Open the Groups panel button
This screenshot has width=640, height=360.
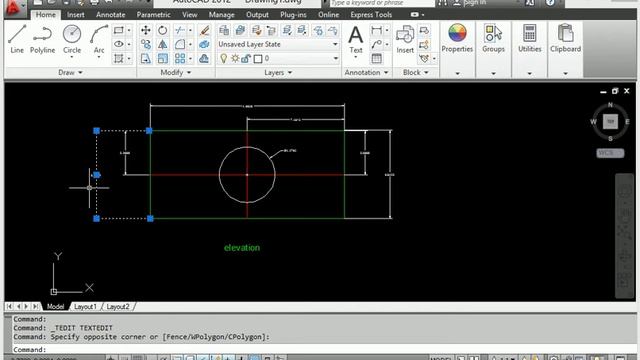[x=493, y=39]
